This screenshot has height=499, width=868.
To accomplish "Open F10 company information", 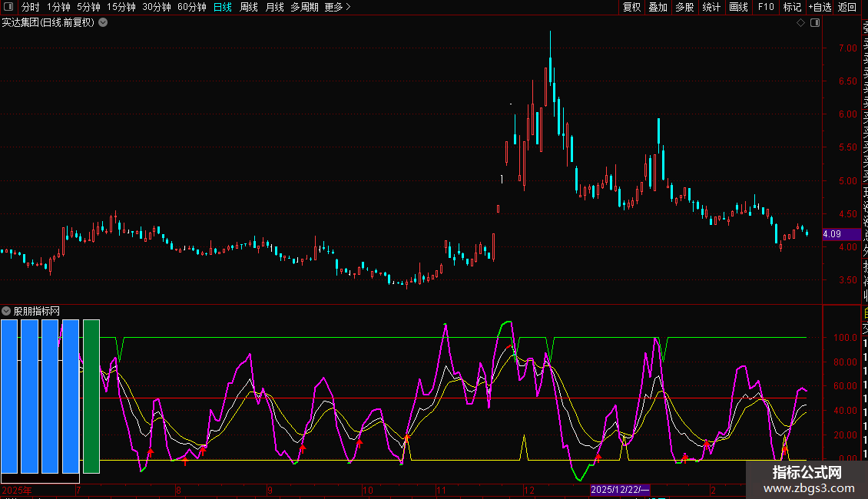I will (x=766, y=7).
